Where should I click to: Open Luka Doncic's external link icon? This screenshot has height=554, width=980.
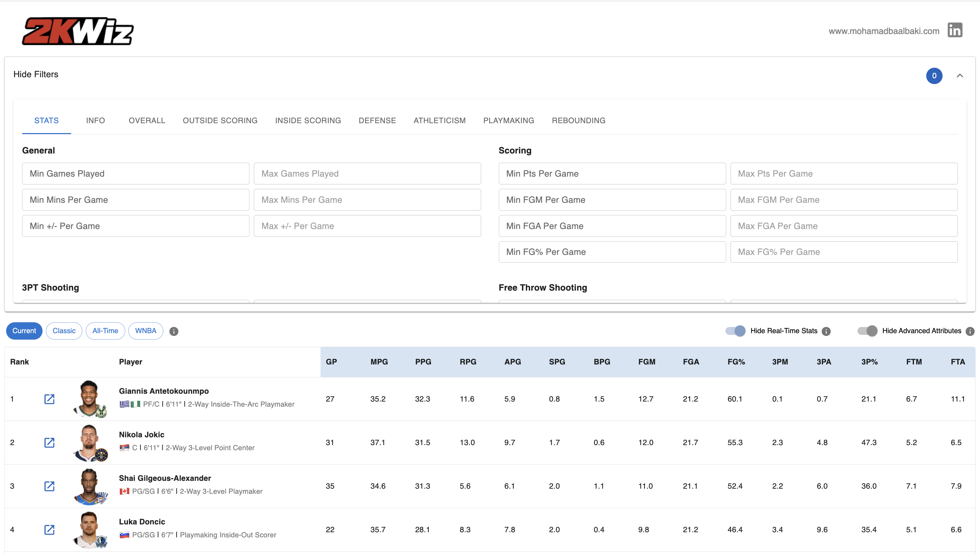(49, 529)
